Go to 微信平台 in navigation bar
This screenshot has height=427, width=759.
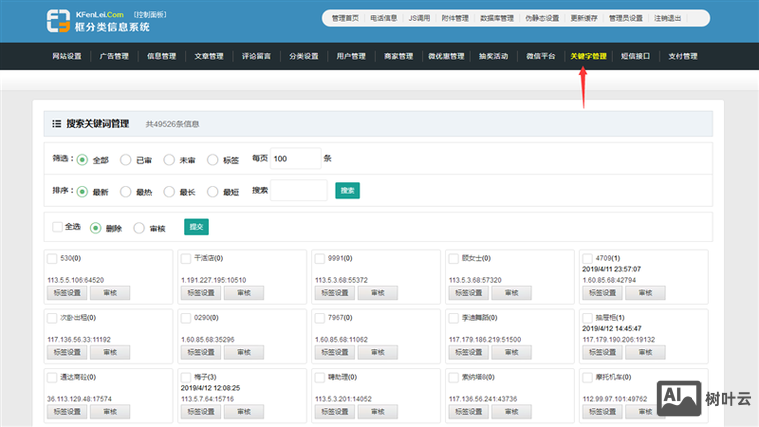point(541,56)
